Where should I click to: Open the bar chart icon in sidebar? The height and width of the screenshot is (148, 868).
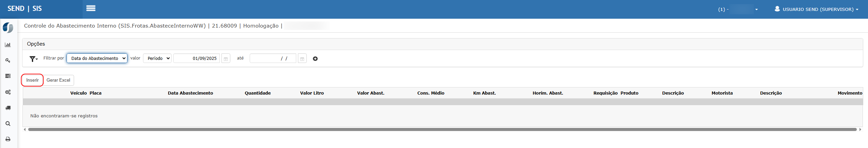pos(8,45)
